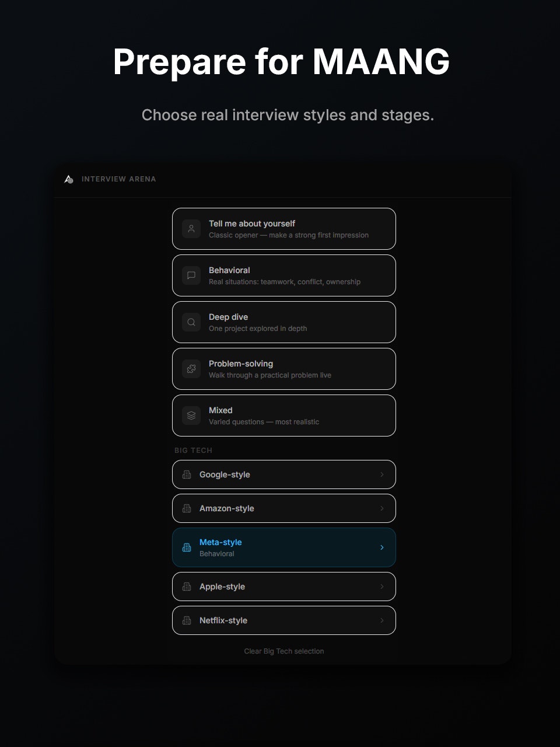Click 'Walk through a practical problem live'
The image size is (560, 747).
pos(270,375)
